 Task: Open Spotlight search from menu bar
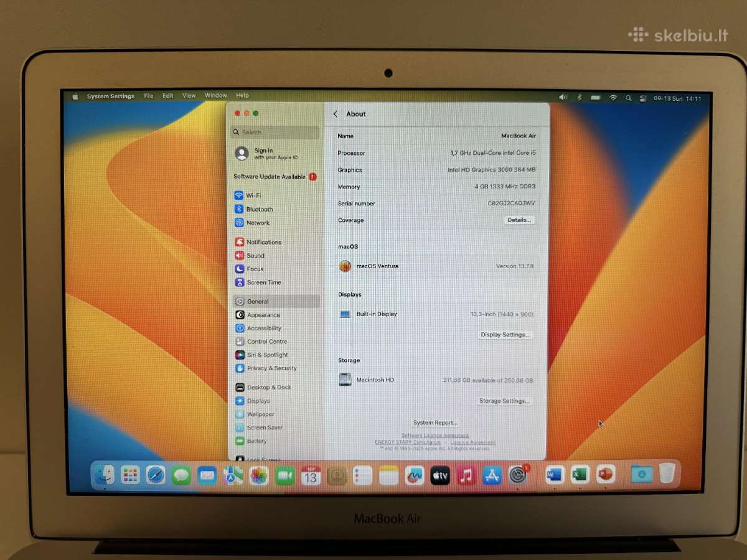point(628,98)
